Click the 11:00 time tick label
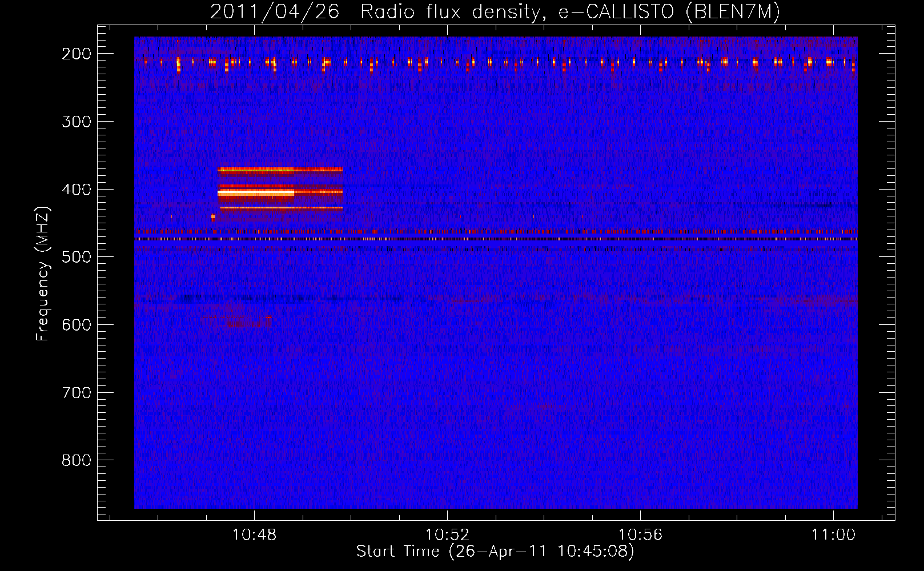The width and height of the screenshot is (924, 571). pyautogui.click(x=833, y=534)
